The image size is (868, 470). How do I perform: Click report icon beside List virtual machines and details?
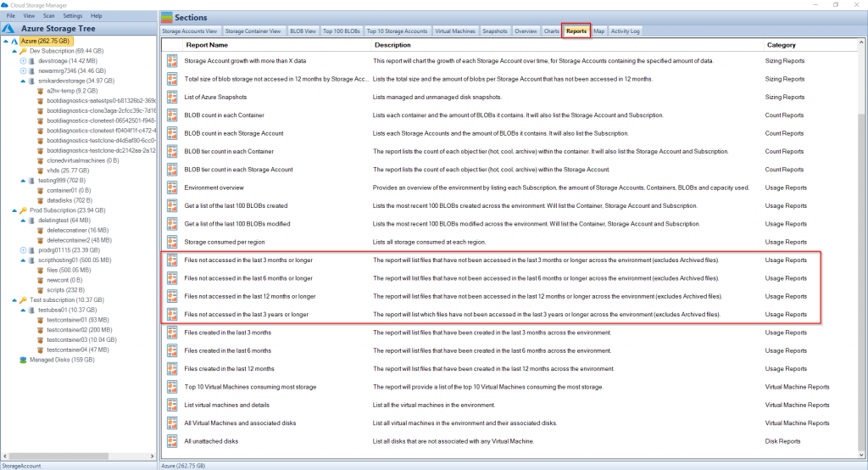click(x=172, y=406)
